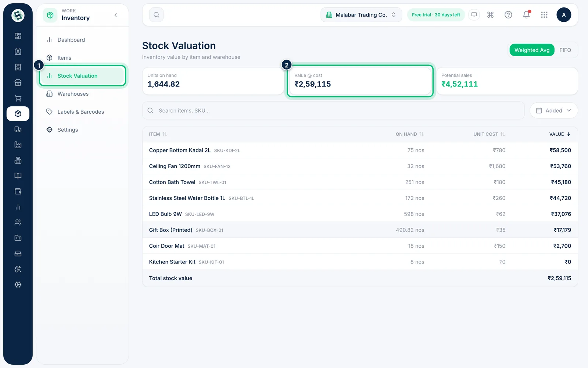
Task: Focus the Search items, SKU field
Action: [x=333, y=110]
